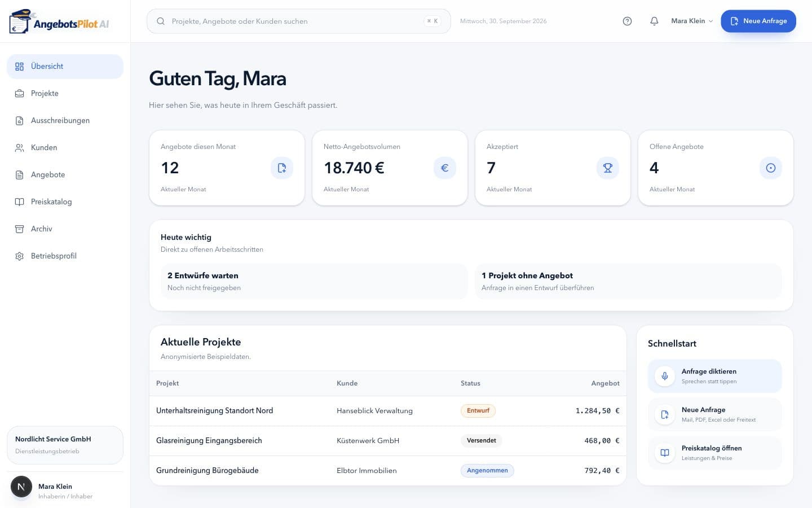Focus the Projekte, Angebote oder Kunden search field
The height and width of the screenshot is (508, 812).
[x=298, y=21]
